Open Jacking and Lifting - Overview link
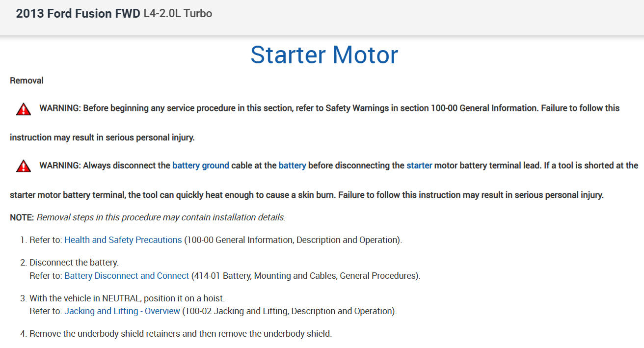The height and width of the screenshot is (348, 644). [x=122, y=311]
